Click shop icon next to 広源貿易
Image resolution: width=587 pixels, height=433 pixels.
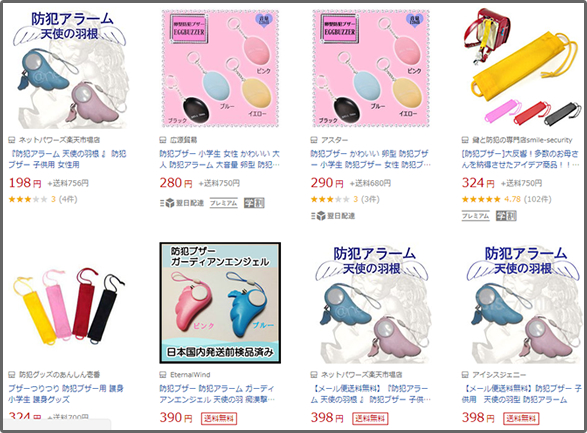point(163,140)
